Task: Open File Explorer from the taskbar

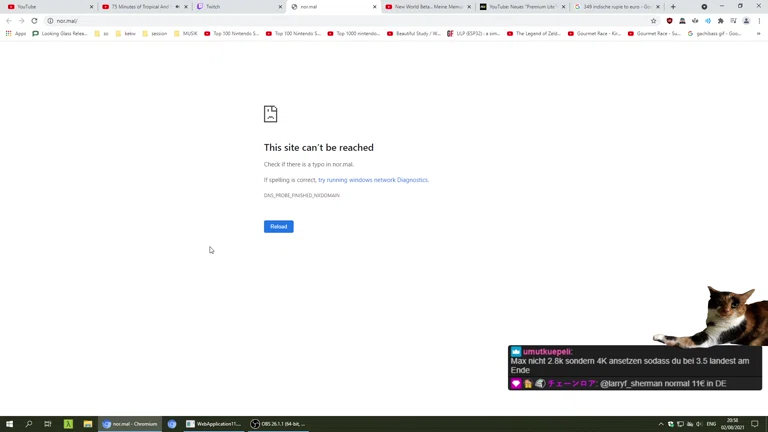Action: click(x=88, y=424)
